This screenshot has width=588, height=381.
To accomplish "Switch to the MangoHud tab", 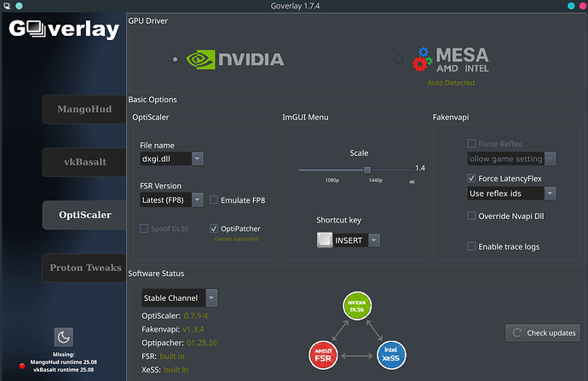I will click(x=84, y=109).
